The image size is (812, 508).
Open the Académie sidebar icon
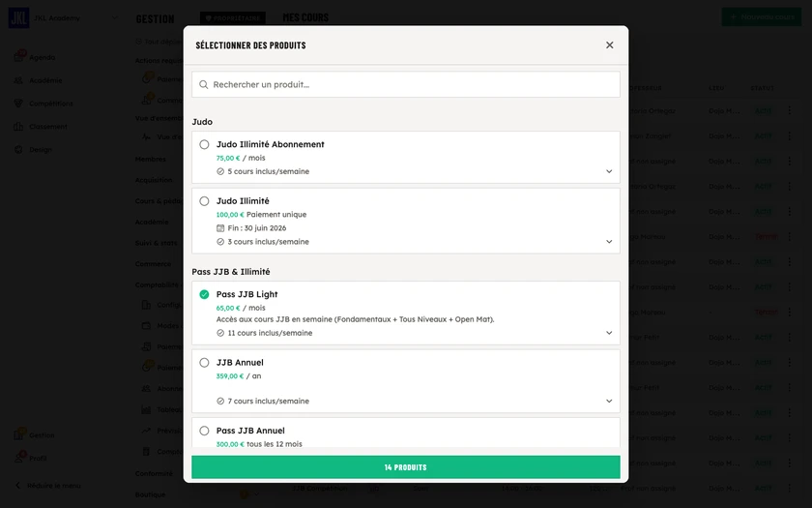(18, 80)
